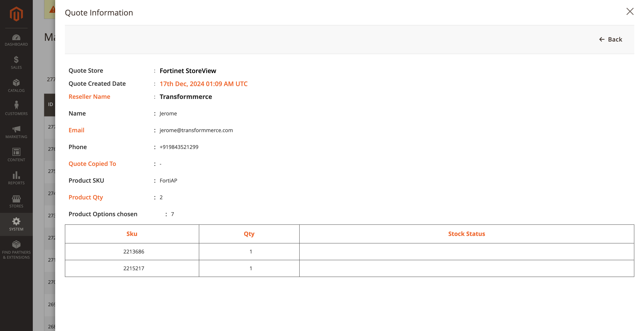Open email link jerome@transformmerce.com
The height and width of the screenshot is (331, 644).
coord(196,130)
